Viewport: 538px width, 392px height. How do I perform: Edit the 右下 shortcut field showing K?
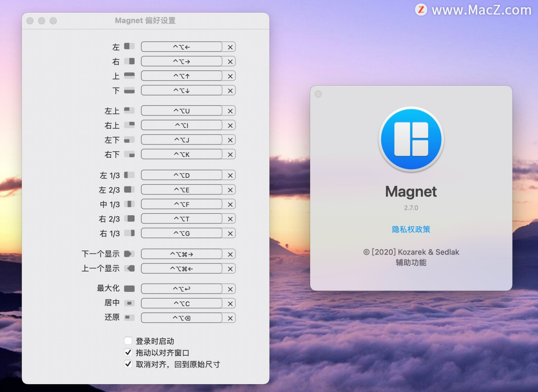(x=181, y=154)
